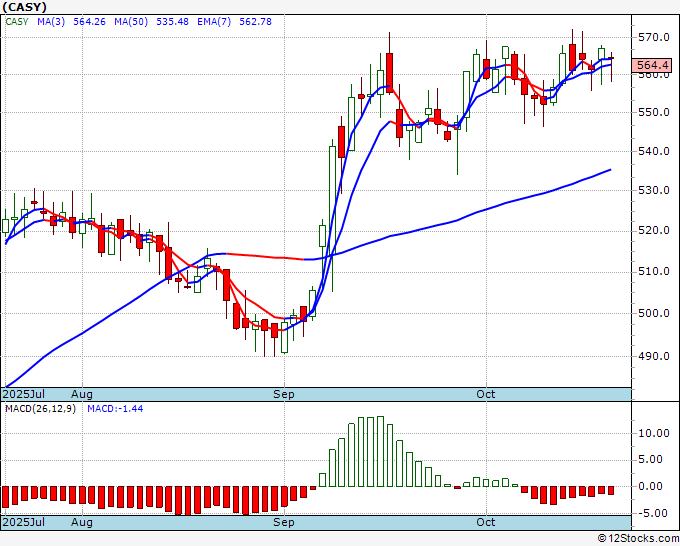
Task: Click the MA(3) legend label
Action: 51,21
